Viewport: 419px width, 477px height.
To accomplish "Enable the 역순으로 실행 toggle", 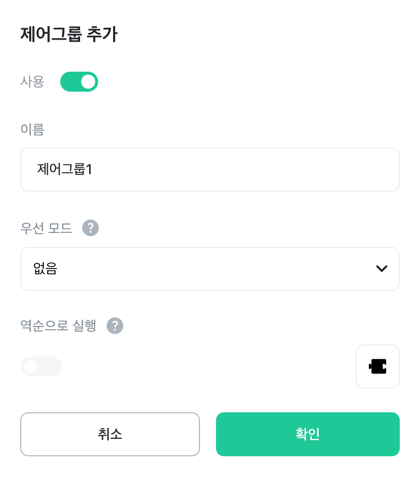I will (x=41, y=366).
